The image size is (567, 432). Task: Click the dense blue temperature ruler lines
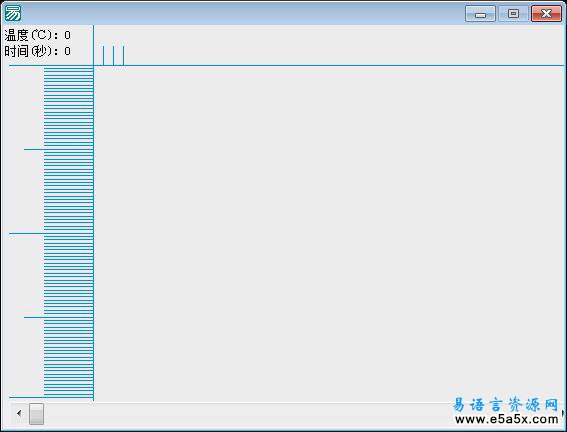pyautogui.click(x=68, y=232)
